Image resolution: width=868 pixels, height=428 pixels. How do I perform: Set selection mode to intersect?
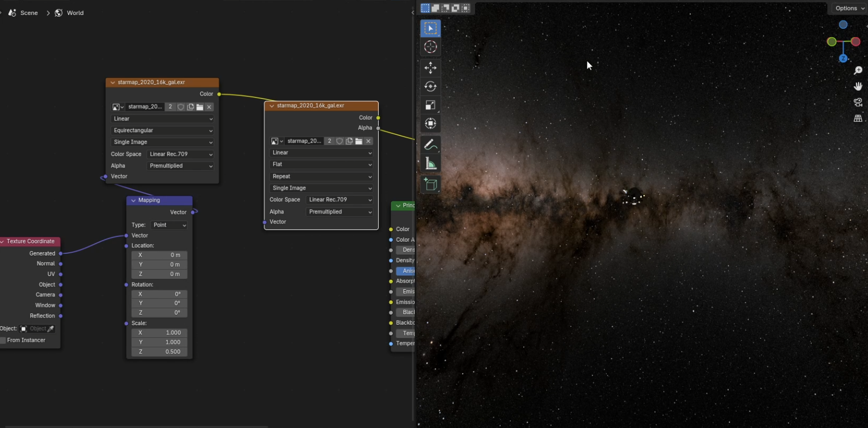[466, 8]
